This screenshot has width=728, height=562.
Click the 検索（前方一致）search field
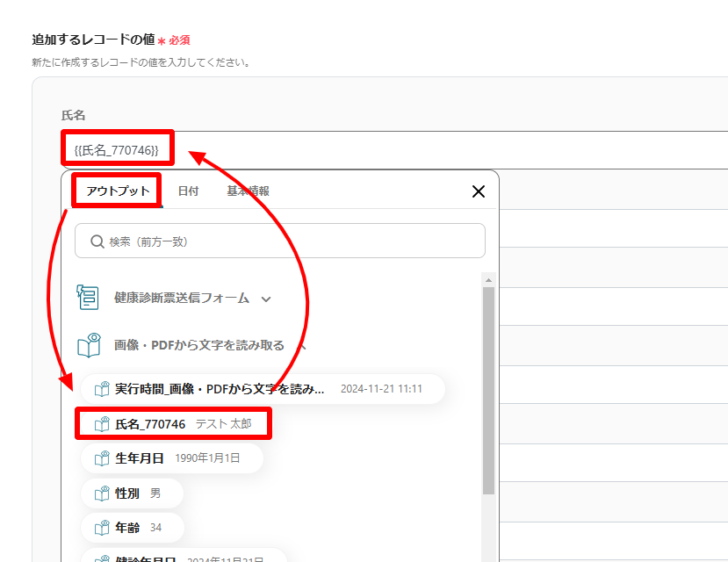click(280, 241)
